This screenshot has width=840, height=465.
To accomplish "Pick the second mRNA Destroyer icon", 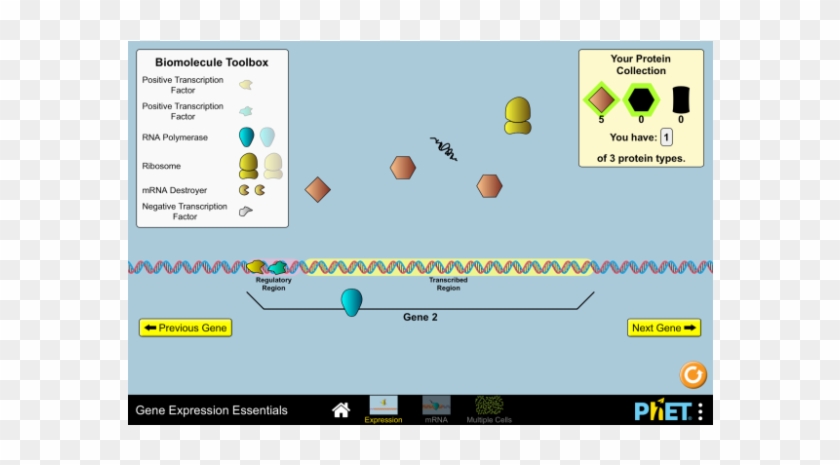I will (260, 190).
